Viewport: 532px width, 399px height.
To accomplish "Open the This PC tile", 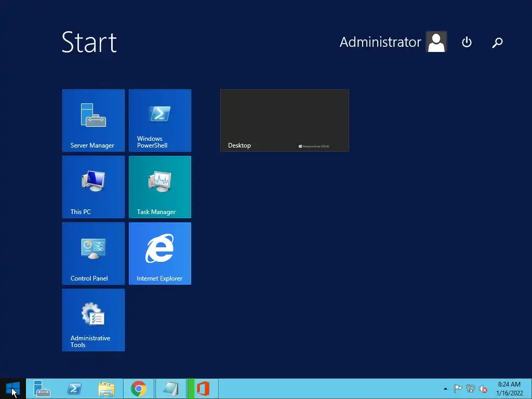I will (94, 187).
